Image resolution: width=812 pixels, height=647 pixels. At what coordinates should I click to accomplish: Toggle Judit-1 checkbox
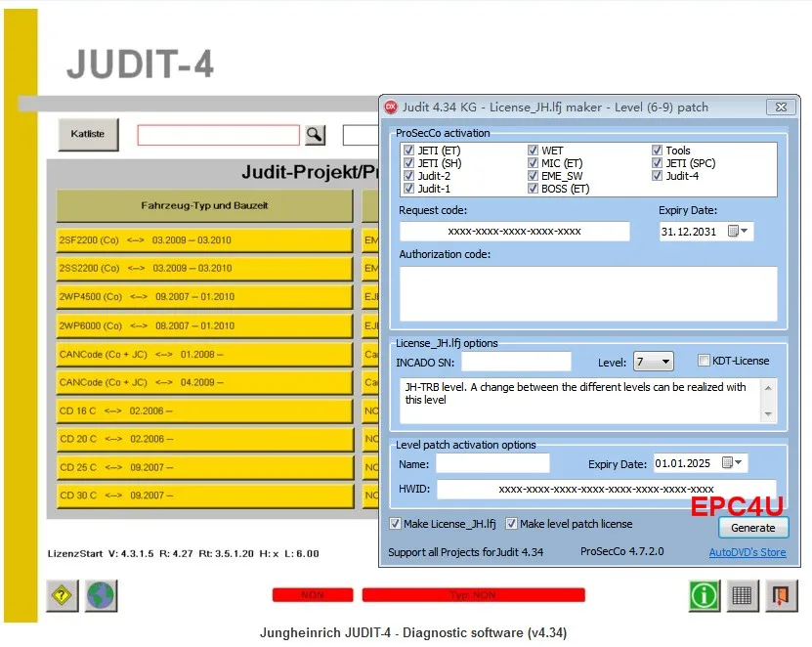[x=408, y=189]
